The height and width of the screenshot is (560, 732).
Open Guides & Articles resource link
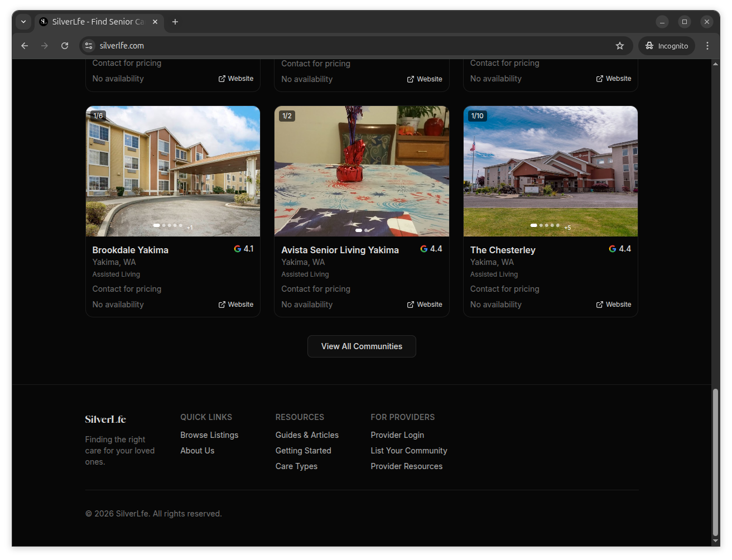point(307,435)
